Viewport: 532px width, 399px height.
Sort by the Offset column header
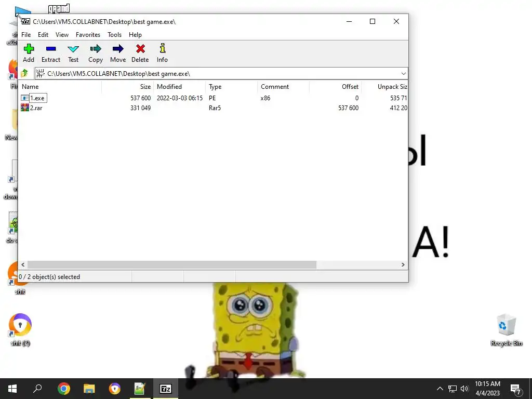[x=335, y=87]
